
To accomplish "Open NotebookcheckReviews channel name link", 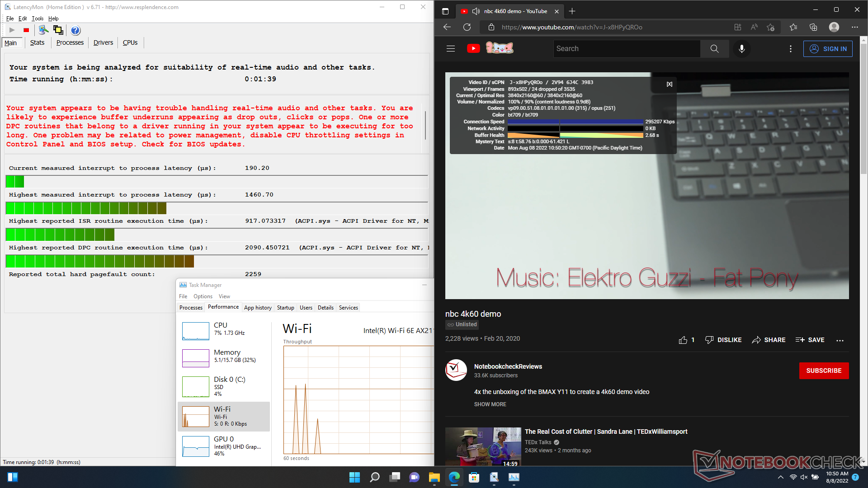I will click(508, 366).
